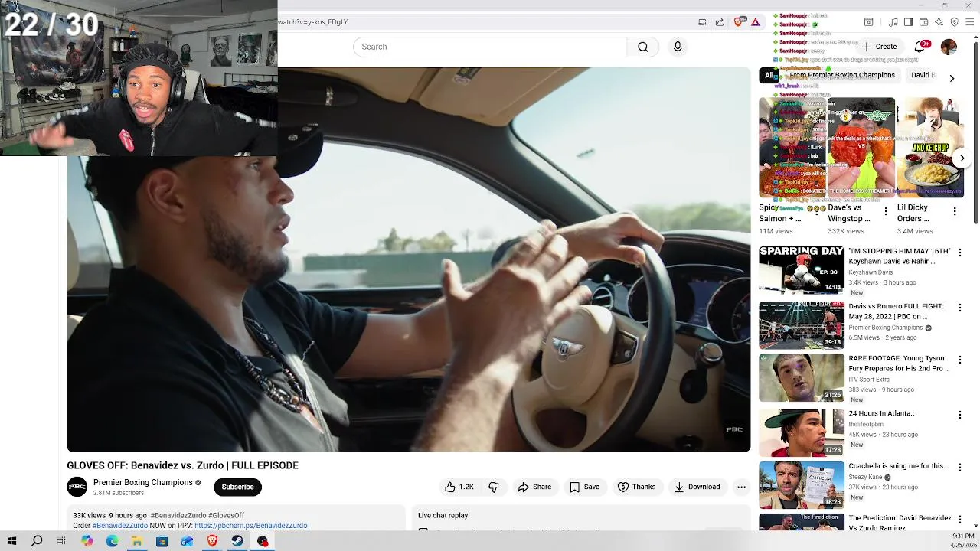Open options for Dave's vs Wingstop short
The image size is (980, 551).
coord(886,211)
